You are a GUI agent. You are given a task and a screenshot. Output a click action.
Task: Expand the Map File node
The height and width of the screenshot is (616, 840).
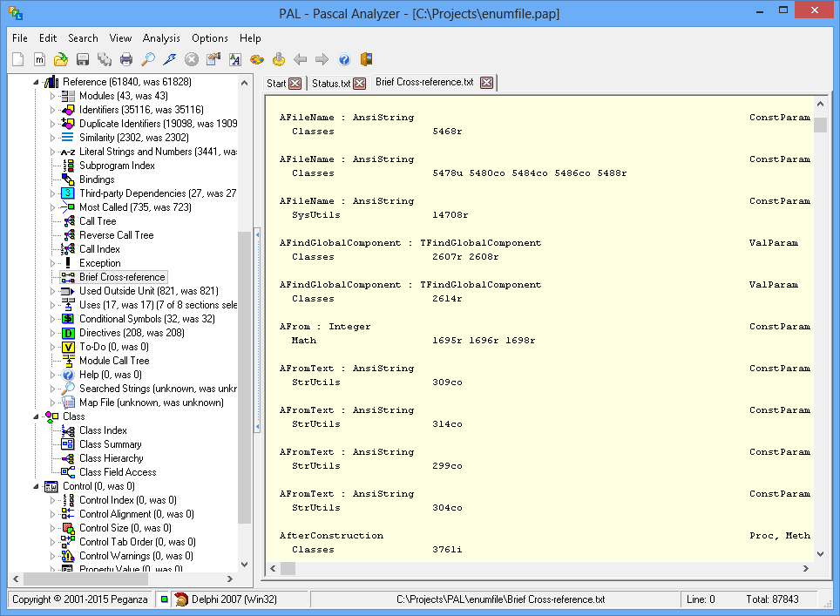click(52, 403)
